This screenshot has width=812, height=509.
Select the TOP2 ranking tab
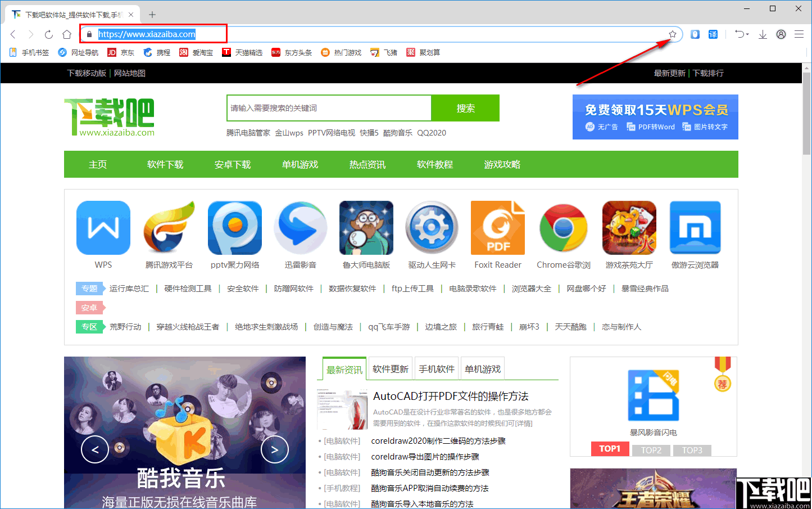point(651,451)
